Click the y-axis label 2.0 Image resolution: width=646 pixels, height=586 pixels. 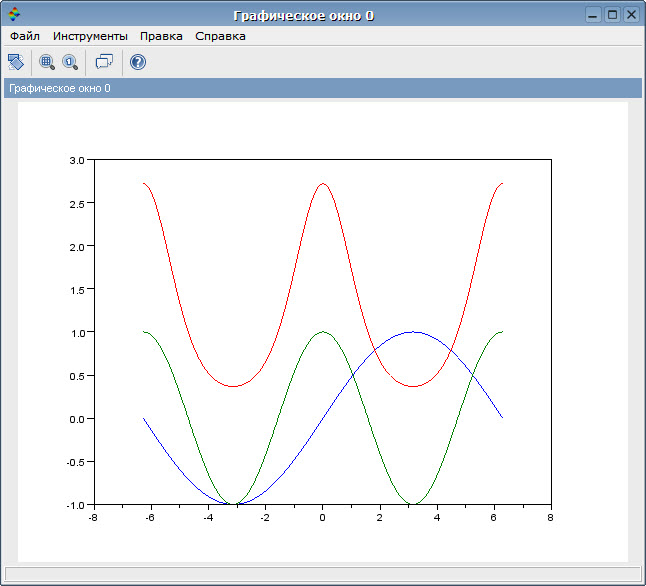coord(77,247)
